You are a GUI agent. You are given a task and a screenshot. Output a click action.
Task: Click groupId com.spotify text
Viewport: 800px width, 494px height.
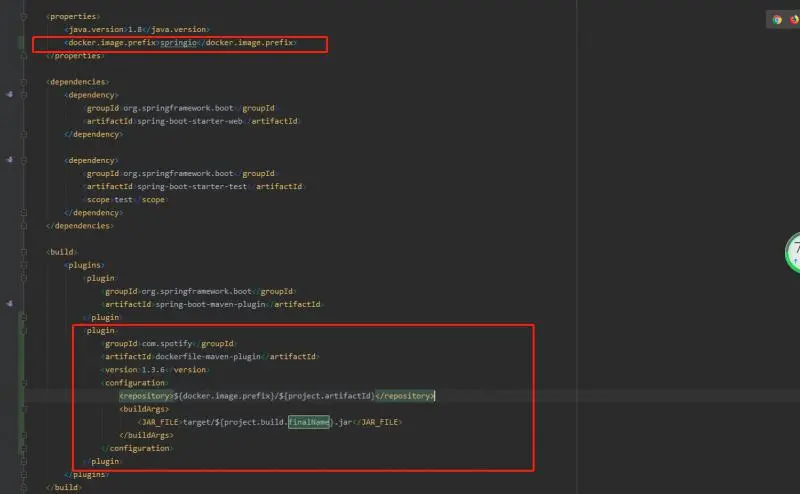coord(169,343)
